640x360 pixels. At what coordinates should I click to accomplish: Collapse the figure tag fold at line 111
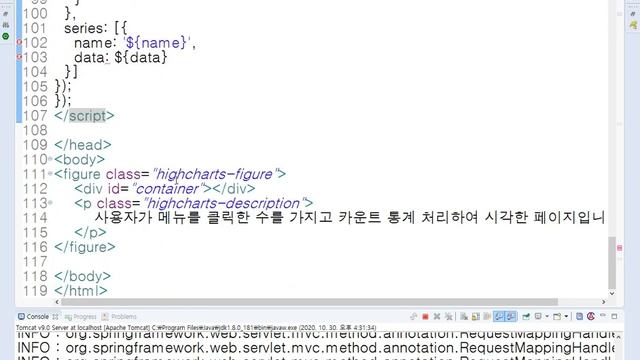coord(50,173)
